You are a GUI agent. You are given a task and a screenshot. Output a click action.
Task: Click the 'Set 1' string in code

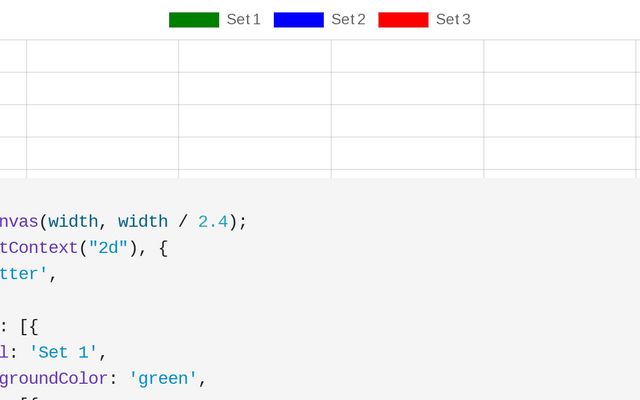(64, 352)
